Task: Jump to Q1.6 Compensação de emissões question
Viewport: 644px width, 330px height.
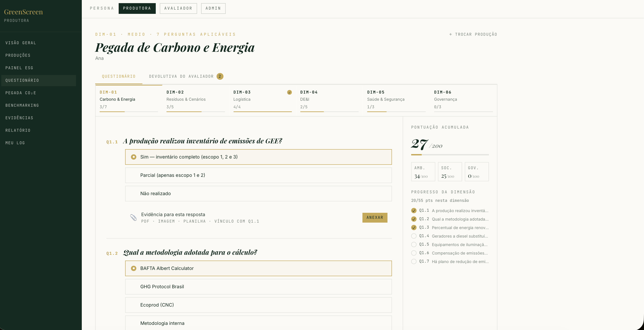Action: pos(450,253)
